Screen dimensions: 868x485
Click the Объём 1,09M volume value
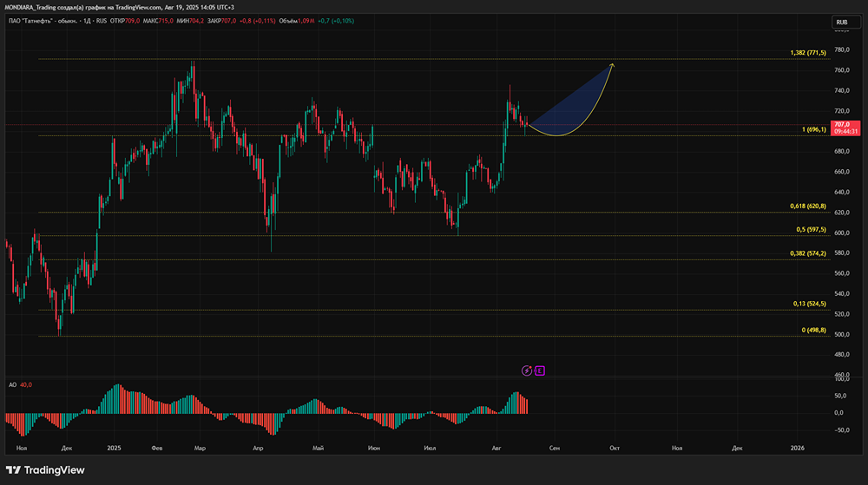pyautogui.click(x=297, y=21)
